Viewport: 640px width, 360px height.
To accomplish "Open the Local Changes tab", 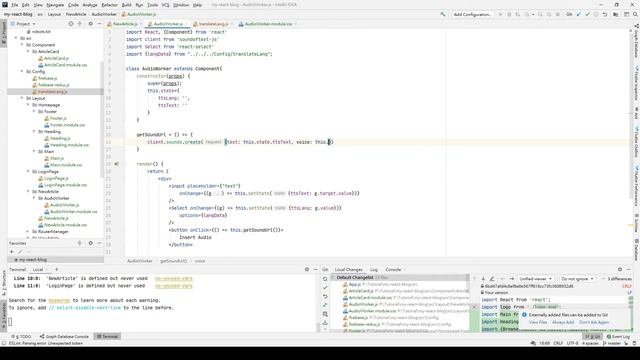I will tap(348, 269).
